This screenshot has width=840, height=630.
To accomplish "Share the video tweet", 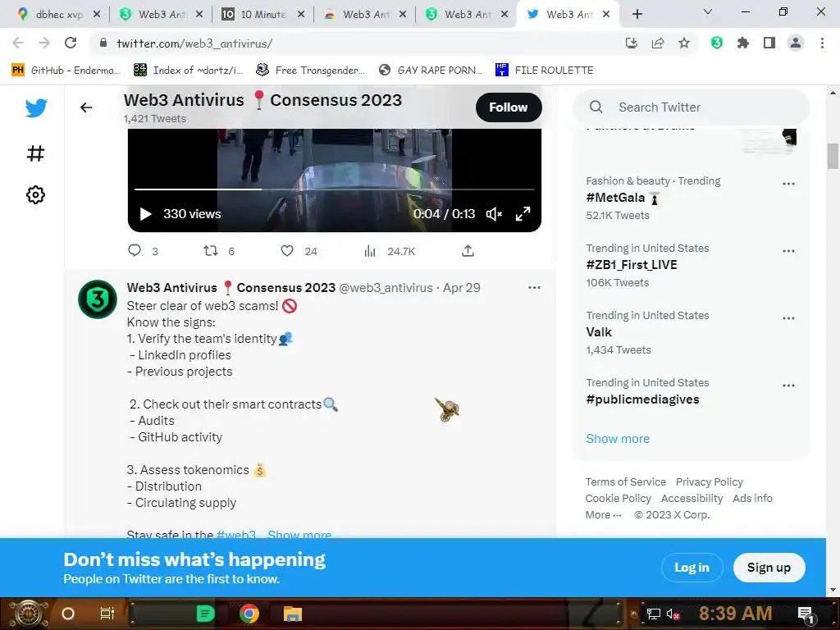I will [x=468, y=251].
